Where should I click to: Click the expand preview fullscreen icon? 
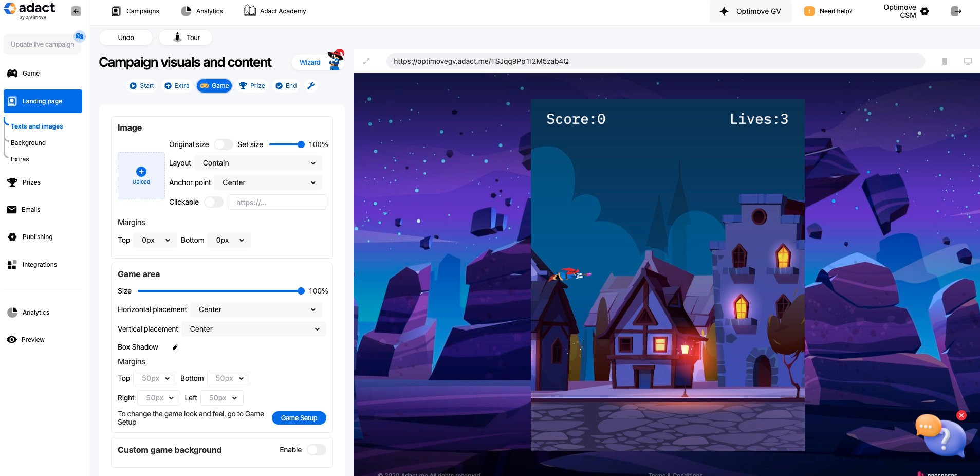(x=366, y=61)
